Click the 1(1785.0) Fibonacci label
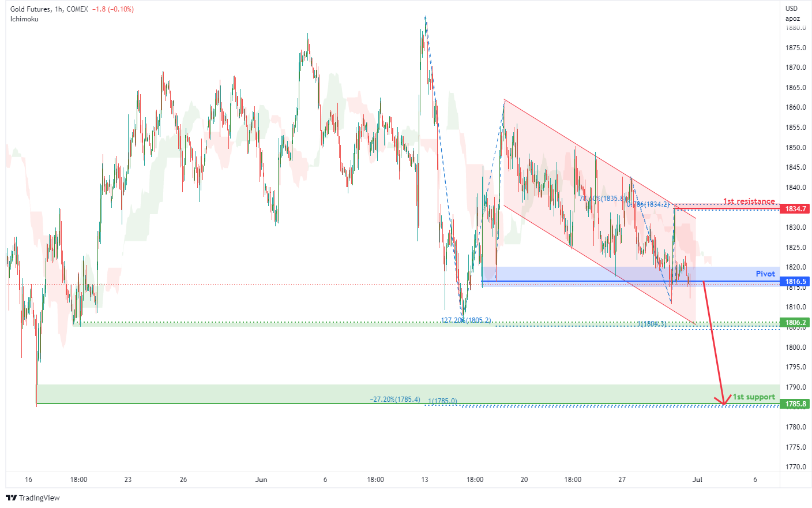The height and width of the screenshot is (508, 812). (442, 401)
